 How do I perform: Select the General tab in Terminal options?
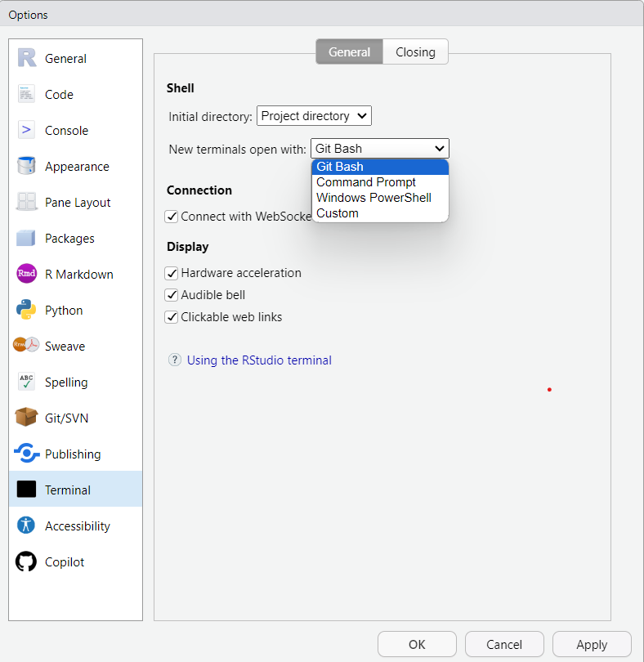tap(349, 52)
